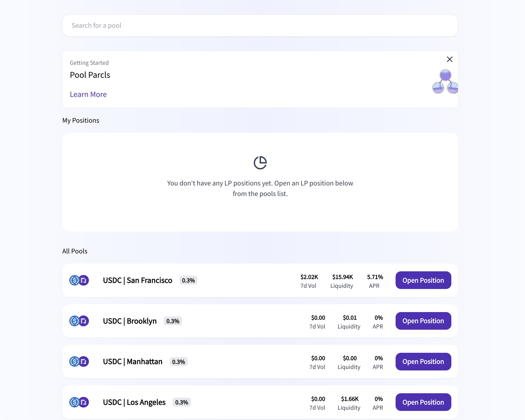Focus the Search for a pool field
Image resolution: width=525 pixels, height=420 pixels.
(260, 26)
